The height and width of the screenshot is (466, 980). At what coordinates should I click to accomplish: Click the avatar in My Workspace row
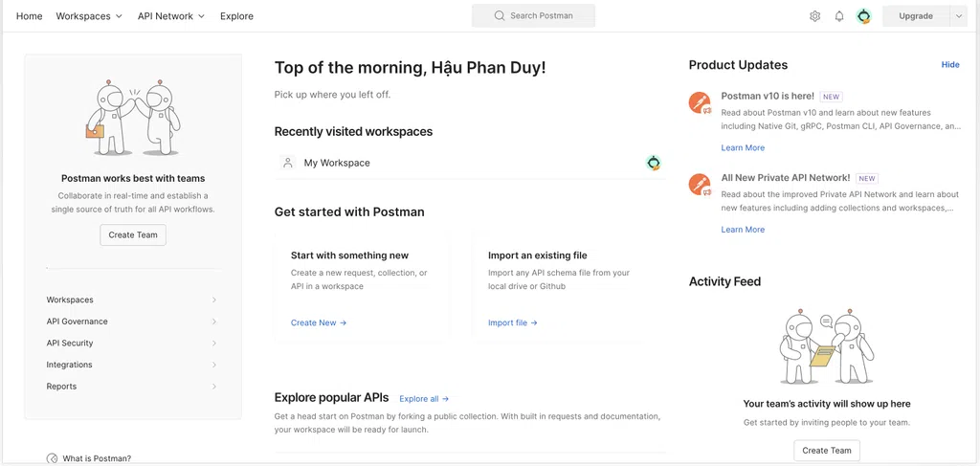(x=654, y=163)
